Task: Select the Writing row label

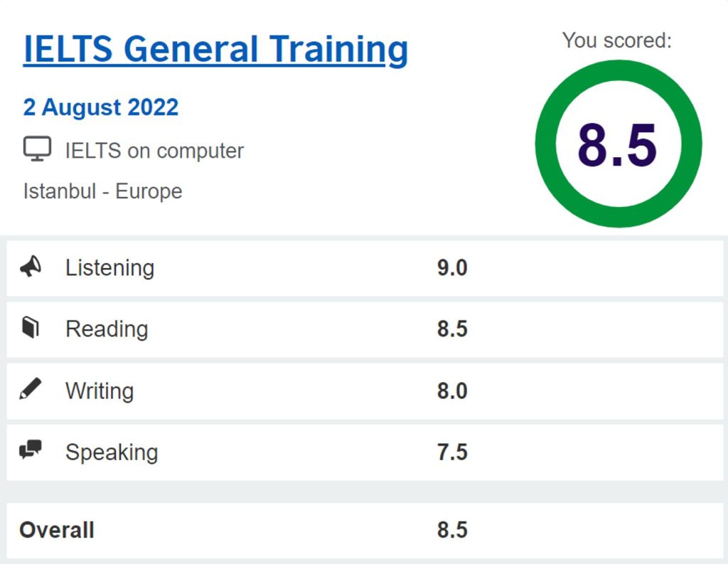Action: 100,390
